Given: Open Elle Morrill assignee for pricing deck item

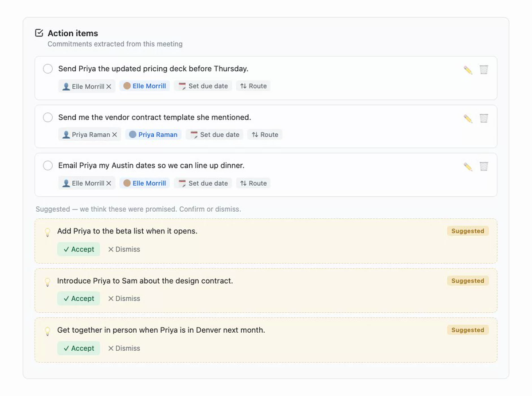Looking at the screenshot, I should pos(145,86).
